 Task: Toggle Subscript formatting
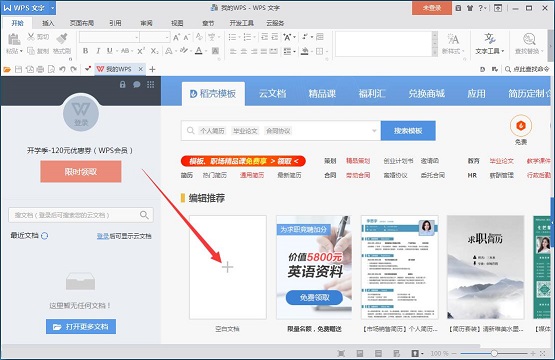[x=154, y=51]
